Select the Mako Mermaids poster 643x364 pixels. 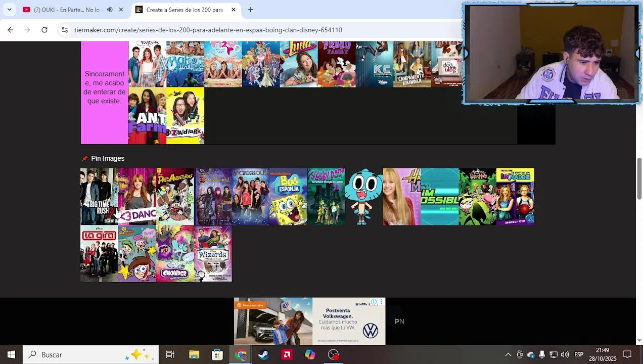[185, 64]
